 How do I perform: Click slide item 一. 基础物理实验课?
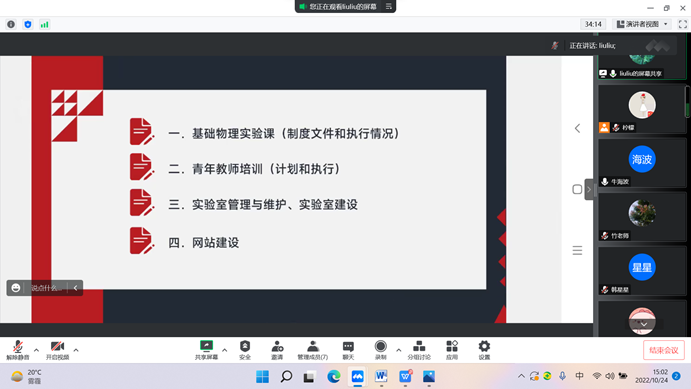click(284, 133)
